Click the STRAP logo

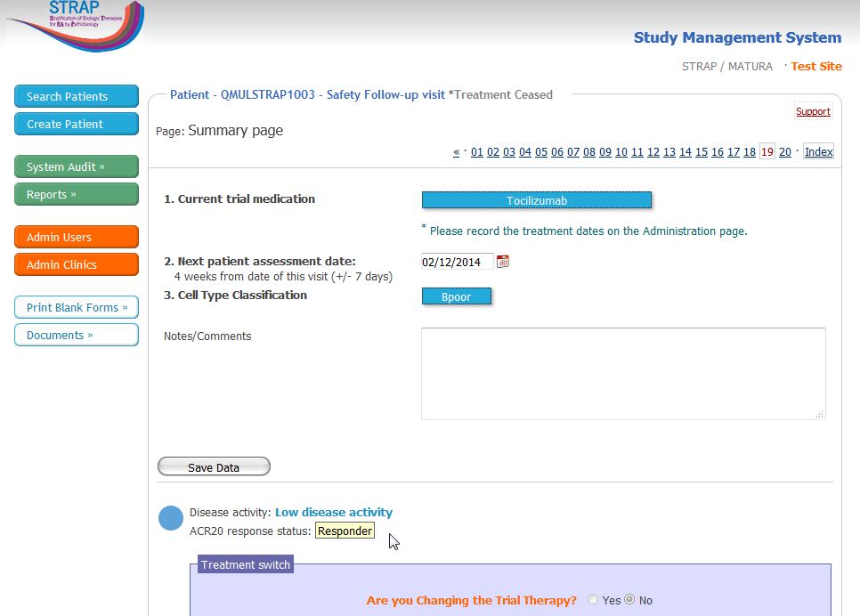[75, 25]
